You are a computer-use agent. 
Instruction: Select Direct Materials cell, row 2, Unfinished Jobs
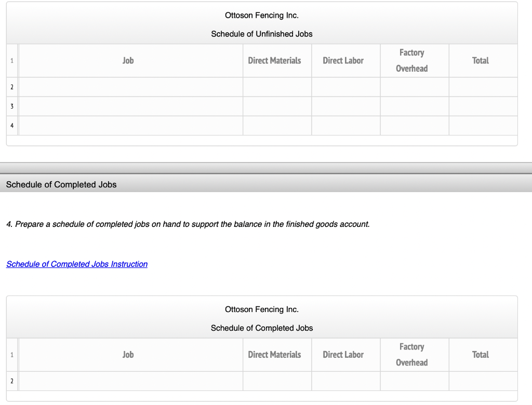click(x=277, y=87)
